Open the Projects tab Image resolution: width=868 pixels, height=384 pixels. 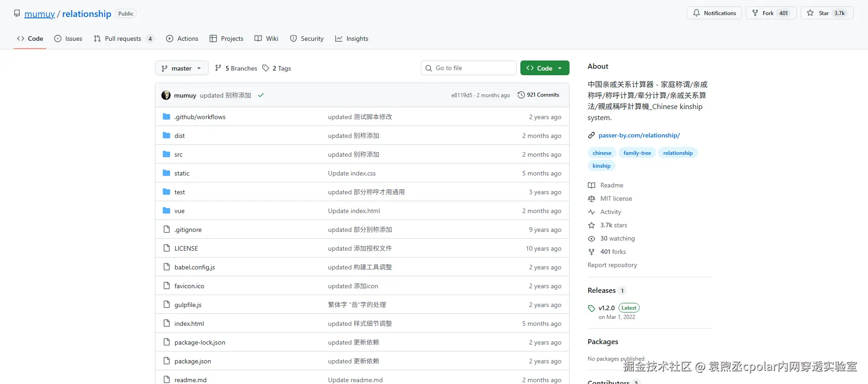tap(227, 38)
